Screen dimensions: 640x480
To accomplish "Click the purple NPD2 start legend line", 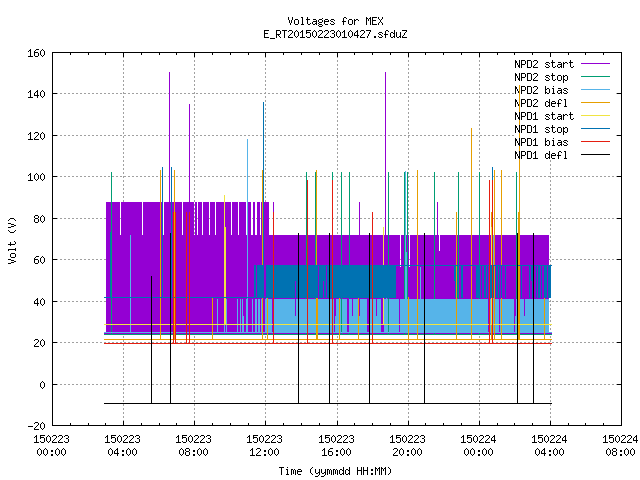I will (x=595, y=64).
